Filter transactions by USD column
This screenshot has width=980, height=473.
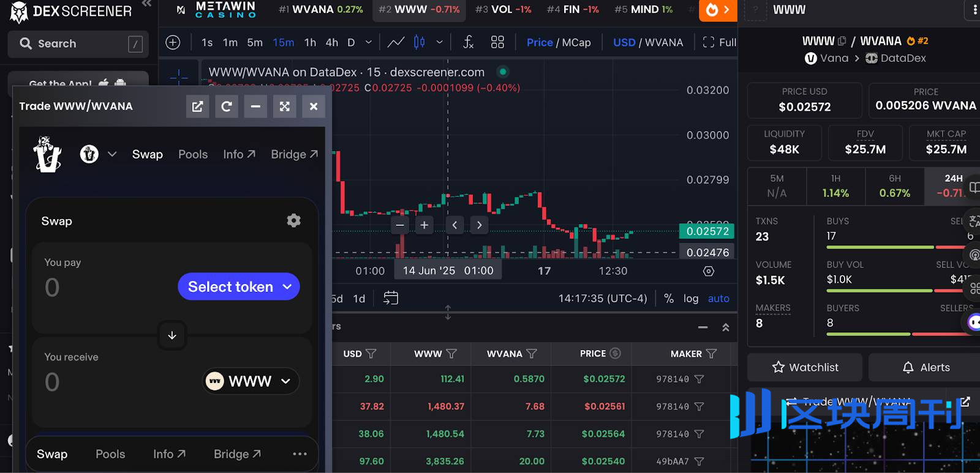click(x=371, y=354)
